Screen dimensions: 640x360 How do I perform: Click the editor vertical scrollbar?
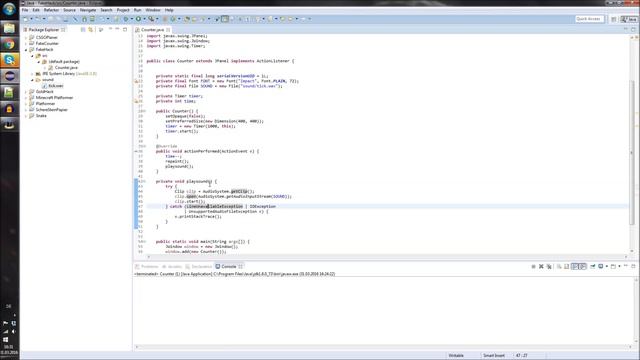632,153
